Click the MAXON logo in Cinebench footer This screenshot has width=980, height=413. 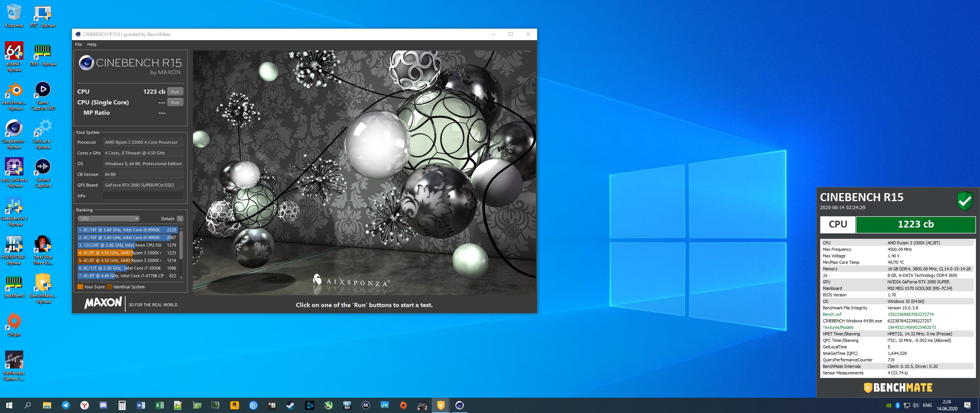[x=103, y=303]
